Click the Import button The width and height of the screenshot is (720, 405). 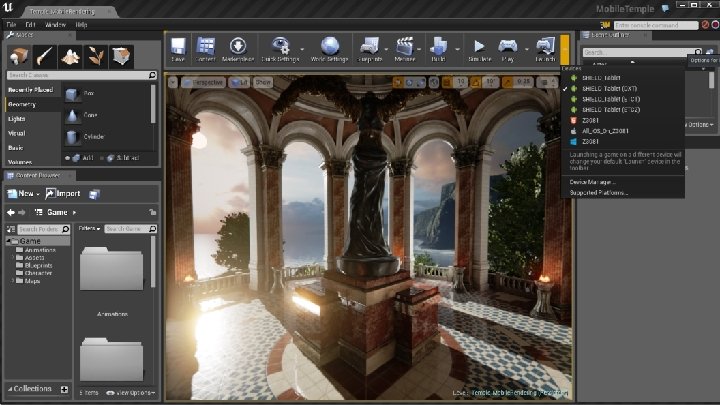pyautogui.click(x=63, y=194)
